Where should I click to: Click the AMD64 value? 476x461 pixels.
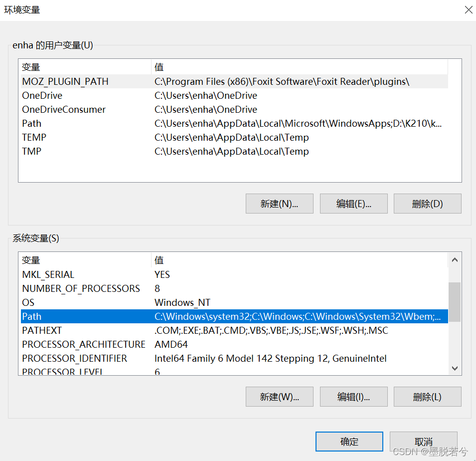[171, 344]
